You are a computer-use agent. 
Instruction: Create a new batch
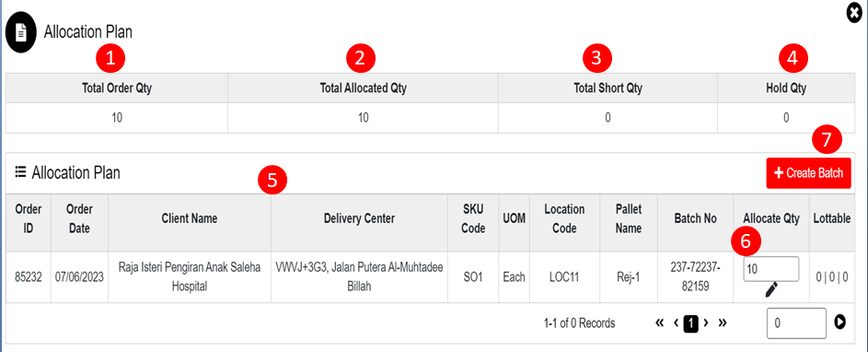809,173
